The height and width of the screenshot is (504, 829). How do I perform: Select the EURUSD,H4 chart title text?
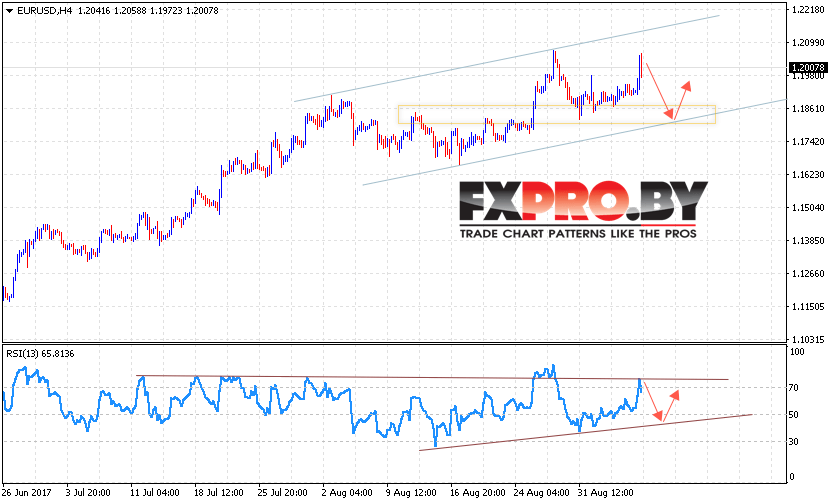pos(44,11)
